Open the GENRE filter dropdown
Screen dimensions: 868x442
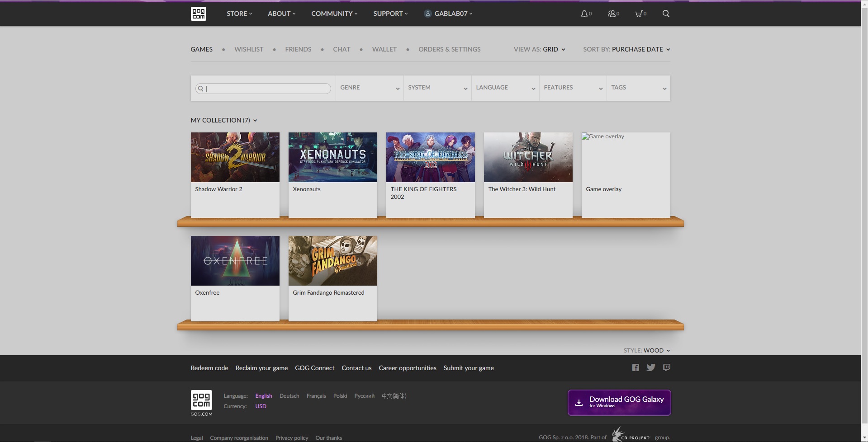click(370, 88)
